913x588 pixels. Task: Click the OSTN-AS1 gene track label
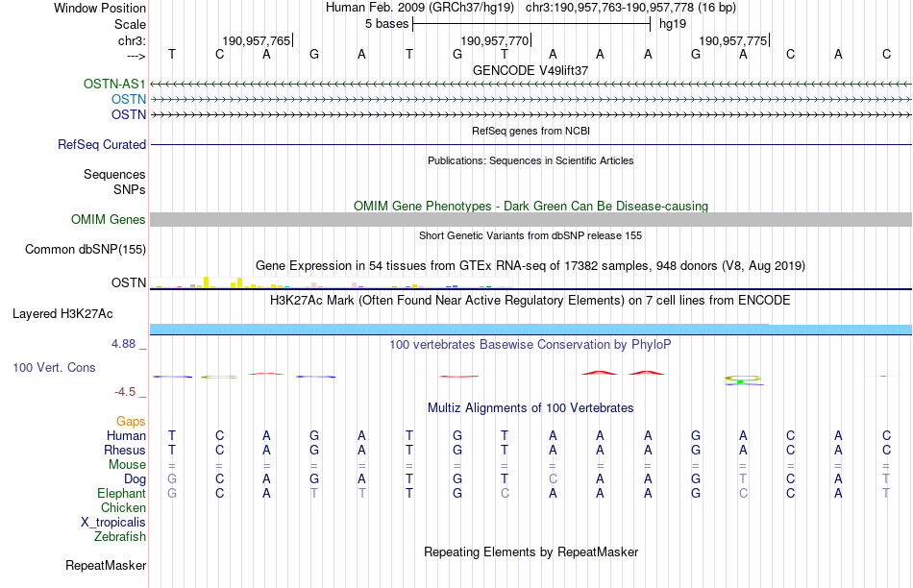(114, 84)
